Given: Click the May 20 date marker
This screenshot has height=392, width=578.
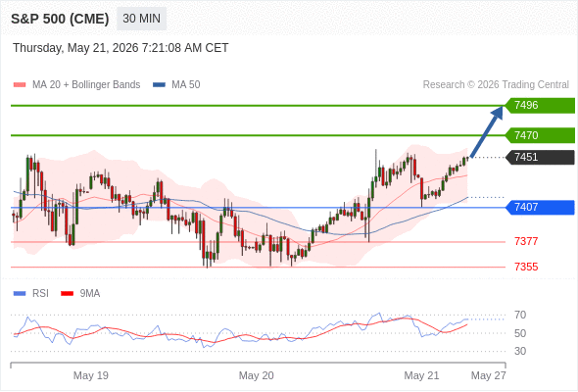Looking at the screenshot, I should (x=257, y=375).
